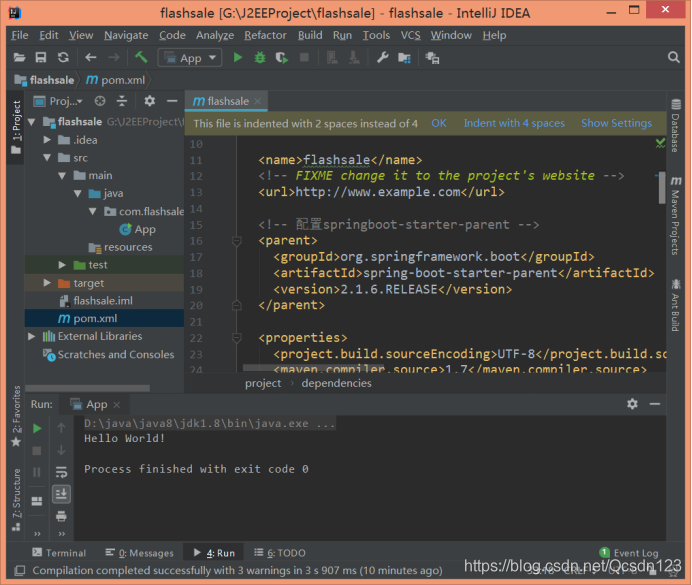Collapse the main folder

[62, 176]
